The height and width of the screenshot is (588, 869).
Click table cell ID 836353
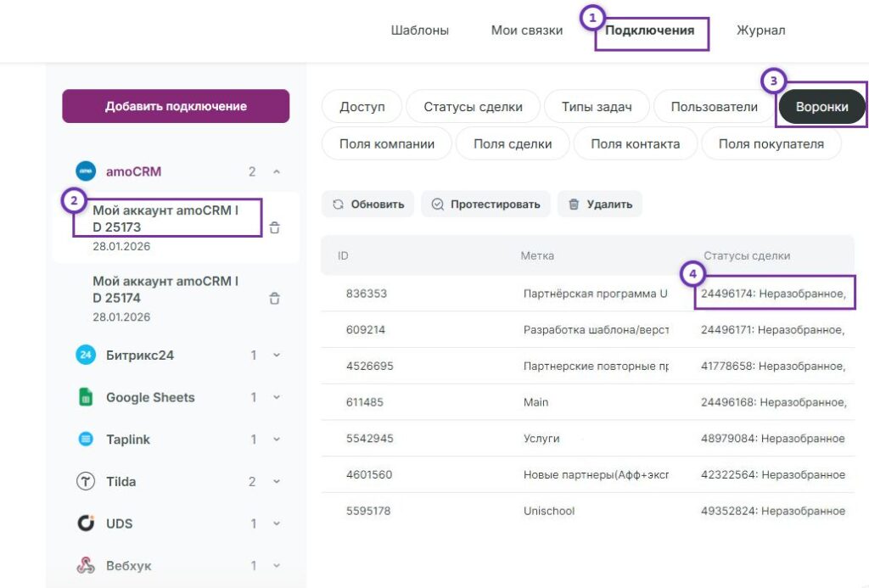(367, 294)
